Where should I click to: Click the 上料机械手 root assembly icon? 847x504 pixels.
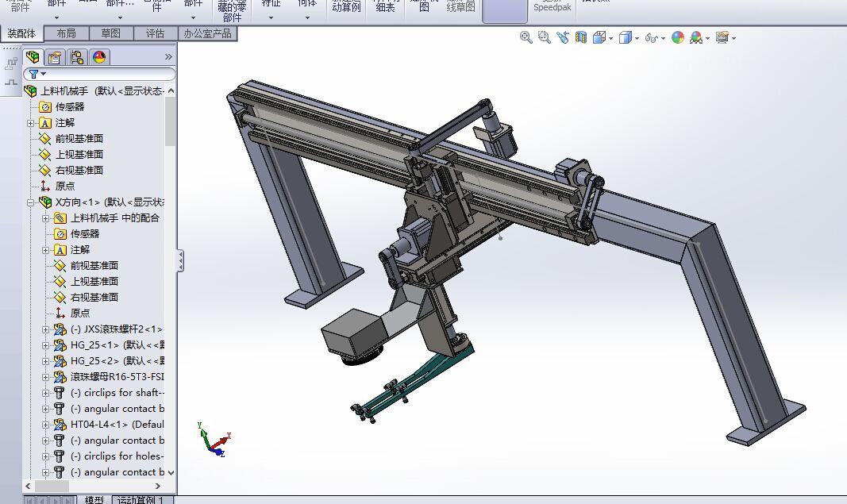pyautogui.click(x=31, y=90)
